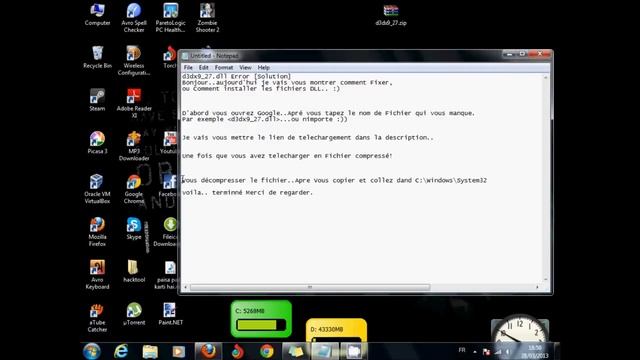
Task: Click the D: 43330MB drive gadget
Action: pos(336,331)
